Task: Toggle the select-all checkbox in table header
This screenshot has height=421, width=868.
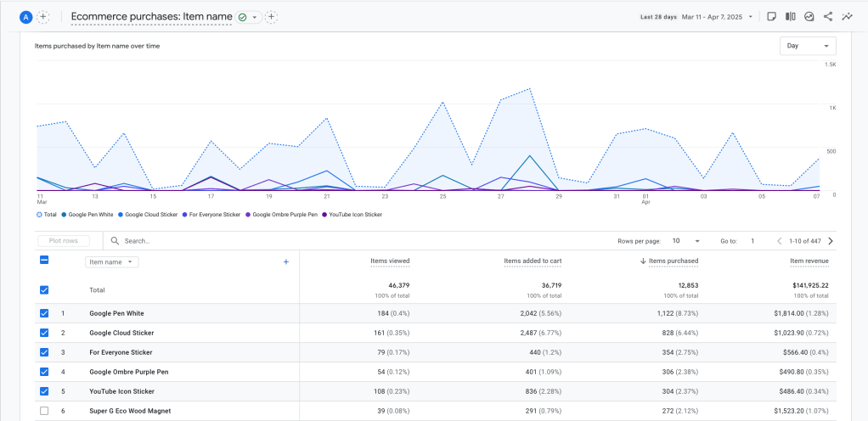Action: click(44, 261)
